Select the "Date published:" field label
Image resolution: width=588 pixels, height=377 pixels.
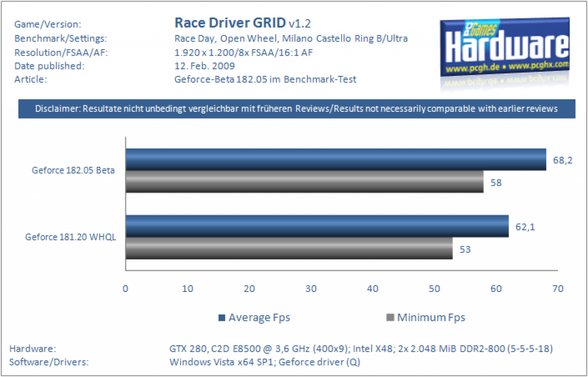[x=49, y=66]
